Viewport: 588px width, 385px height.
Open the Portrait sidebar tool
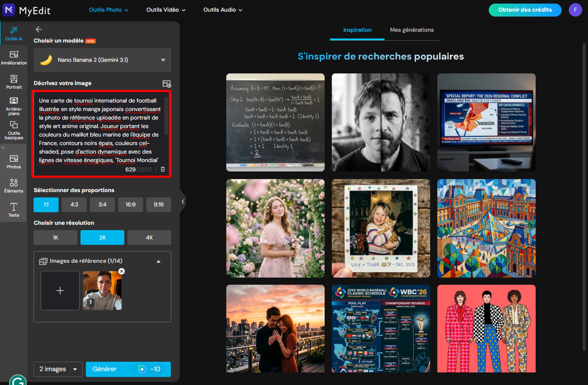(14, 82)
